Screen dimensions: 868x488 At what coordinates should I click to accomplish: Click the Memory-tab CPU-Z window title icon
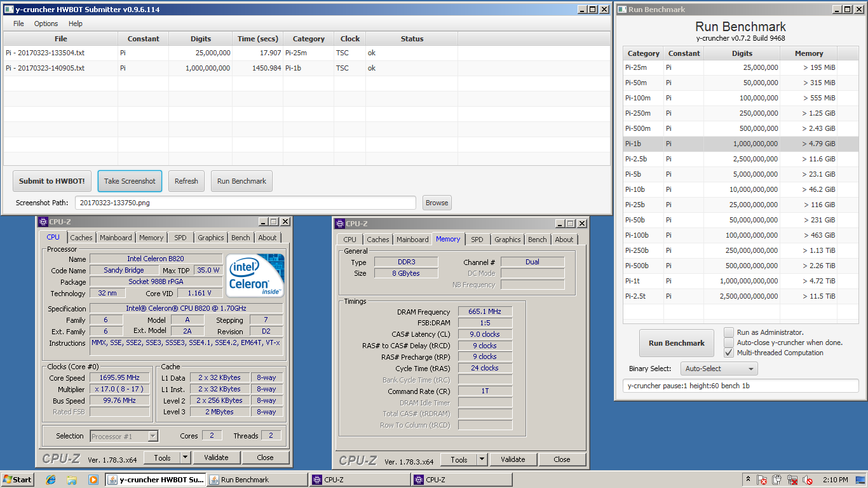340,224
